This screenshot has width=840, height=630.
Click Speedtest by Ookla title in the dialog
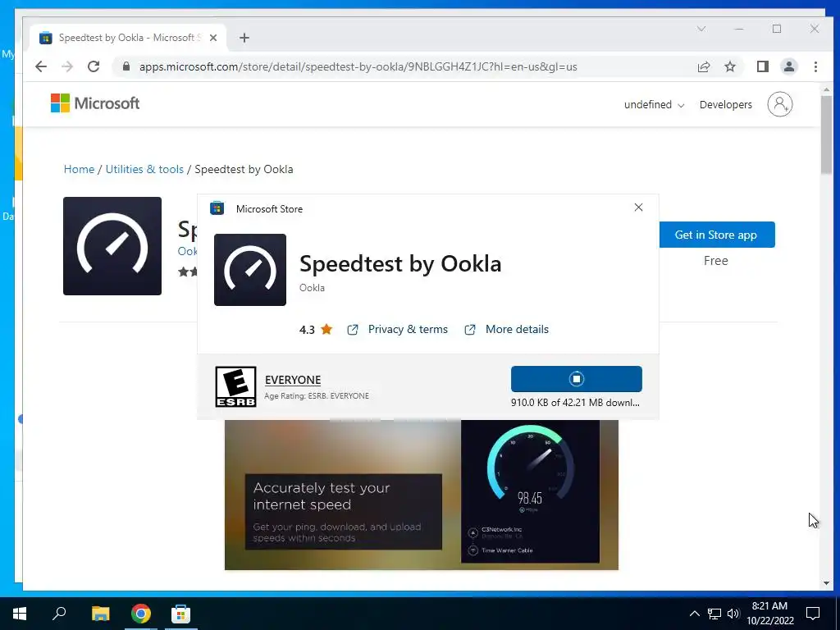400,263
